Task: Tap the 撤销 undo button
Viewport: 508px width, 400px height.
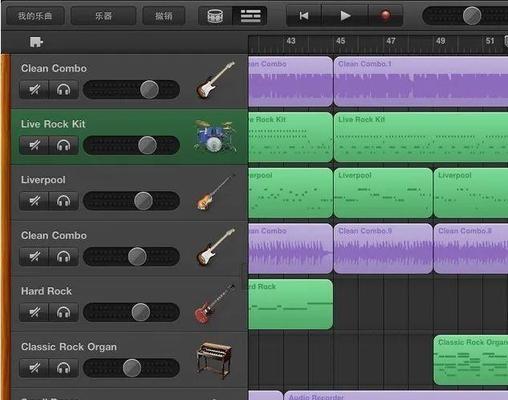Action: click(164, 16)
